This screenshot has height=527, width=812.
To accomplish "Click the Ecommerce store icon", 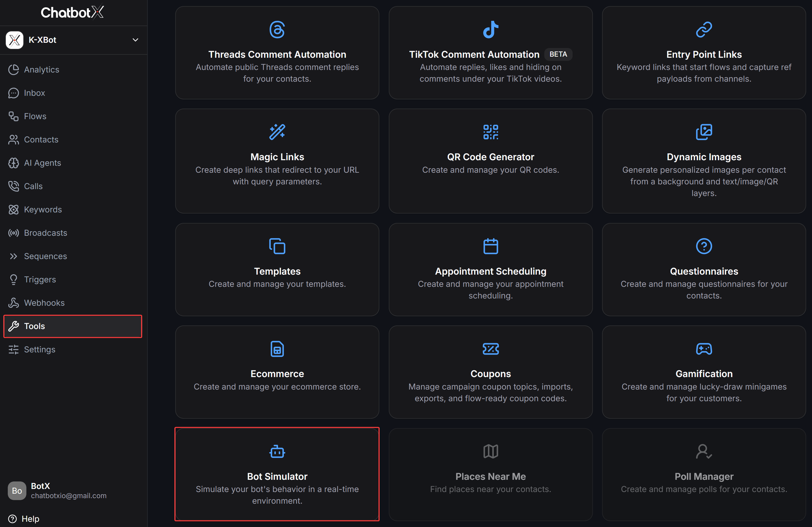I will tap(277, 349).
